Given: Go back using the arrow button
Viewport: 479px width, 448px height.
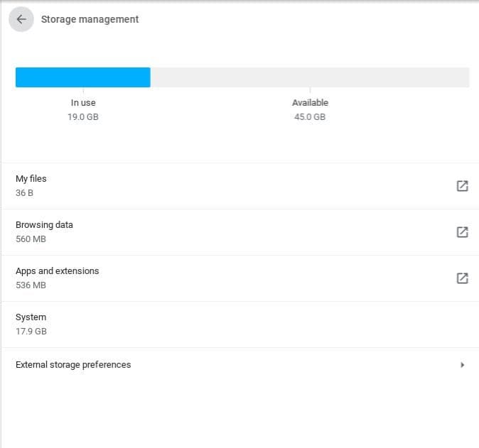Looking at the screenshot, I should (x=21, y=19).
